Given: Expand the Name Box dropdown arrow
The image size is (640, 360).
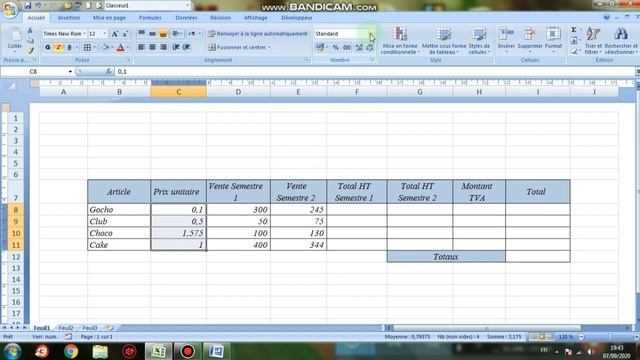Looking at the screenshot, I should pyautogui.click(x=70, y=72).
